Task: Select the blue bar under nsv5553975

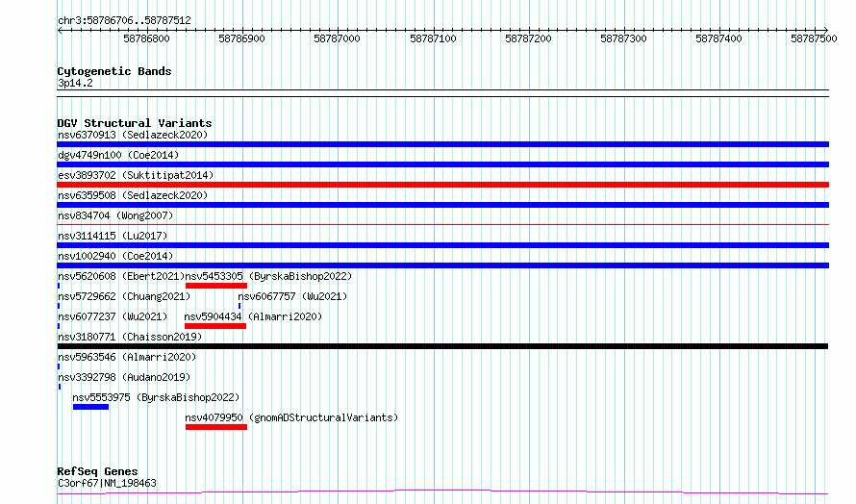Action: coord(90,407)
